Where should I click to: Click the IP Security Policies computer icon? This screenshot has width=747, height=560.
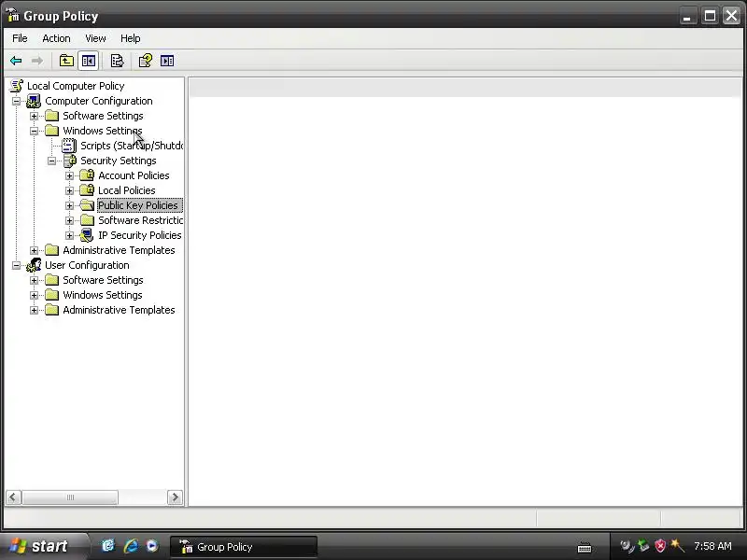87,235
